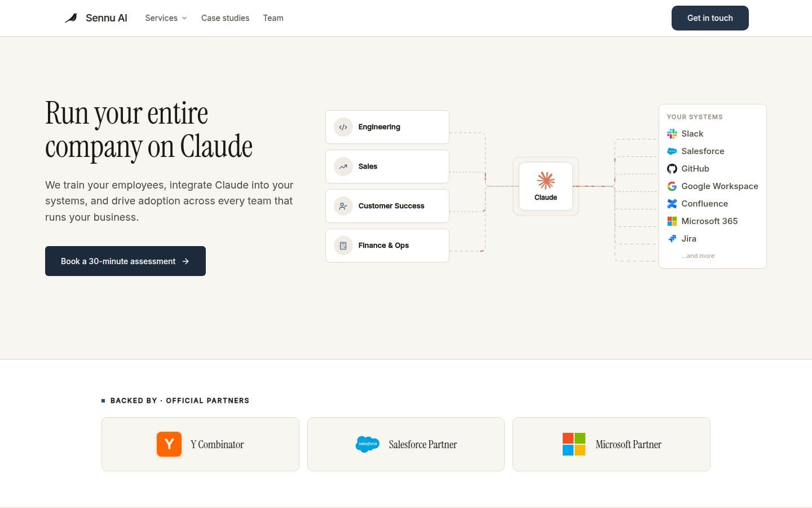This screenshot has height=508, width=812.
Task: Select the Customer Success team card
Action: coord(387,206)
